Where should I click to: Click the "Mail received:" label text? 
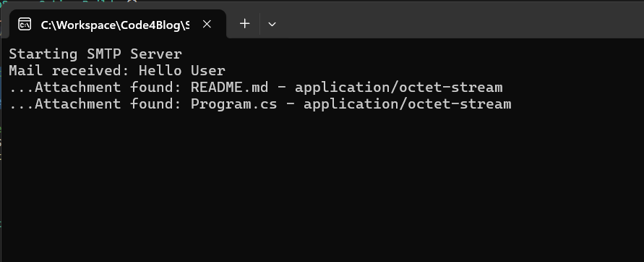[69, 71]
